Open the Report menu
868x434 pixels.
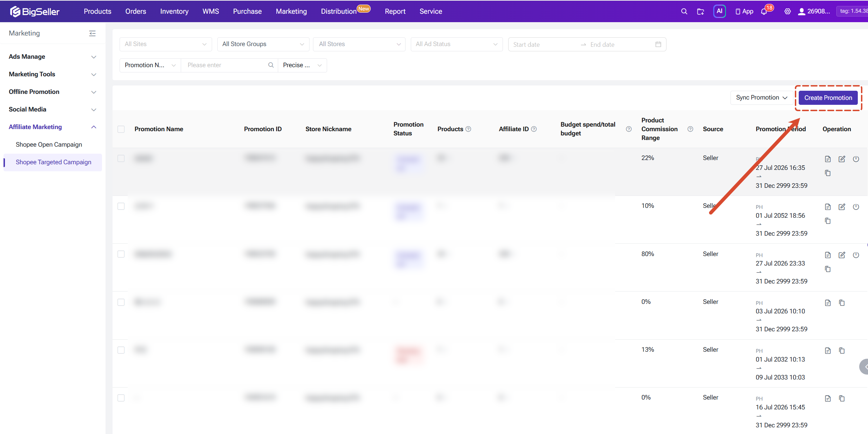coord(395,11)
